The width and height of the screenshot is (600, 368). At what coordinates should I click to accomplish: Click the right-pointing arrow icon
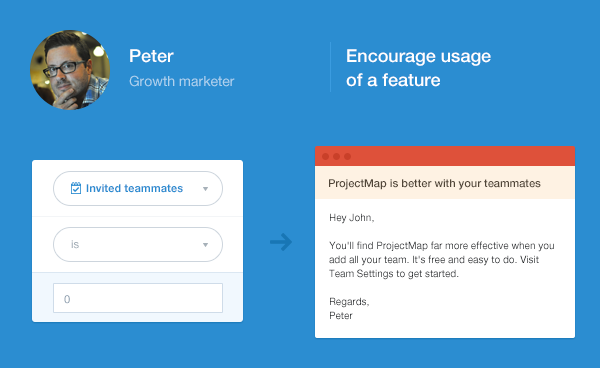281,242
